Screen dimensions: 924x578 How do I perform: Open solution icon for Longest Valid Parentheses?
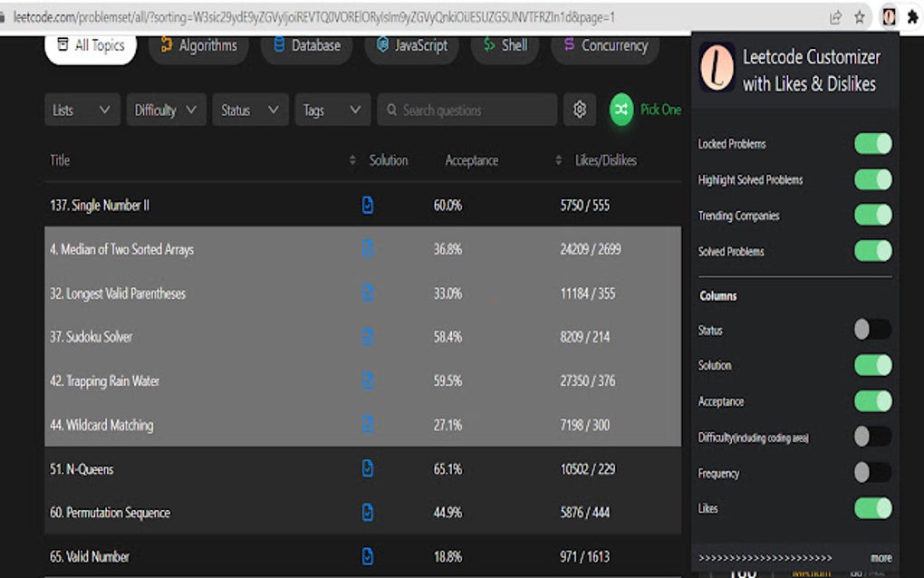point(367,293)
